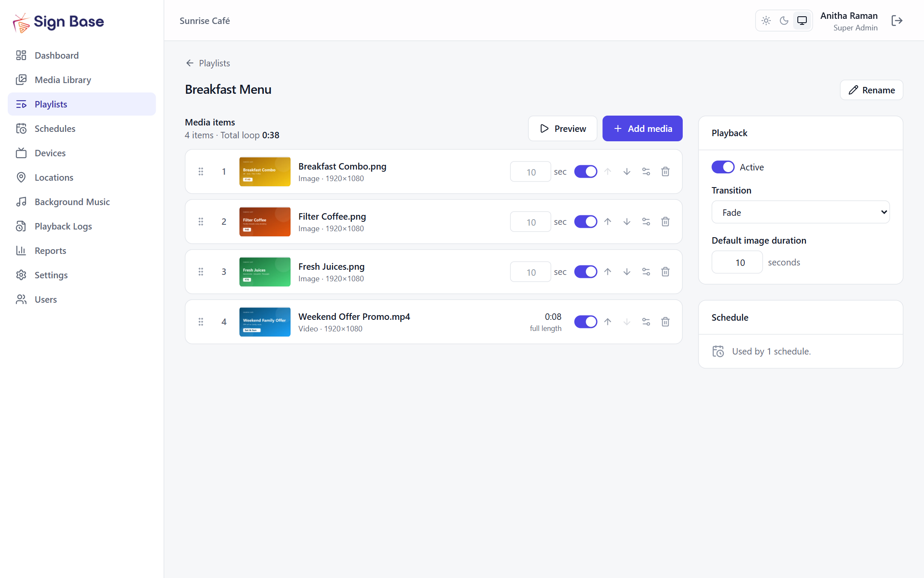The height and width of the screenshot is (578, 924).
Task: Grab drag handle of Weekend Offer Promo.mp4
Action: (x=201, y=322)
